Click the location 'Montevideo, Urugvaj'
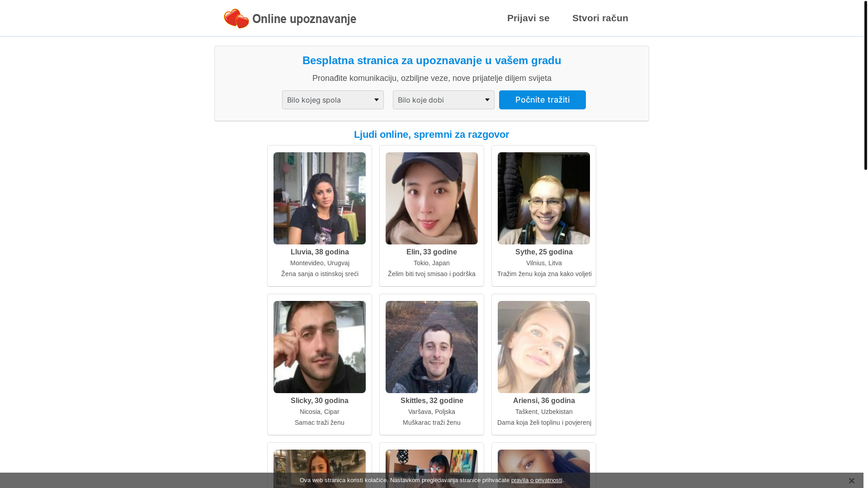 (320, 263)
